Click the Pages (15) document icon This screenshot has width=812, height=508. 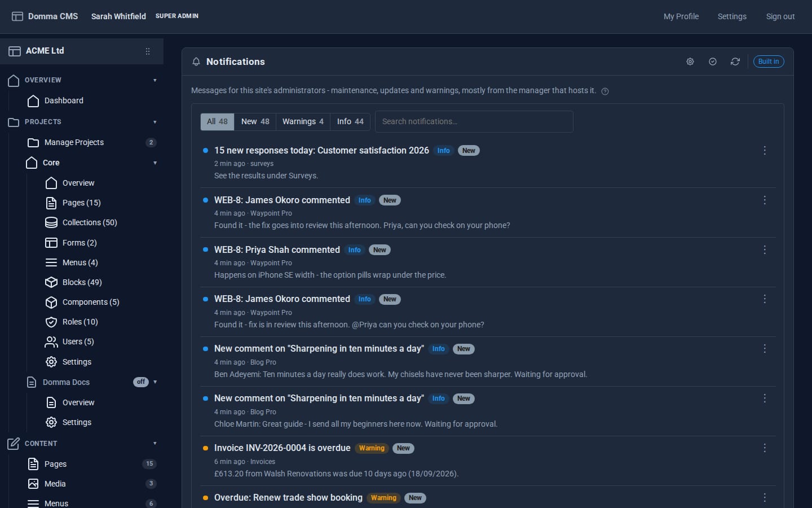tap(51, 203)
